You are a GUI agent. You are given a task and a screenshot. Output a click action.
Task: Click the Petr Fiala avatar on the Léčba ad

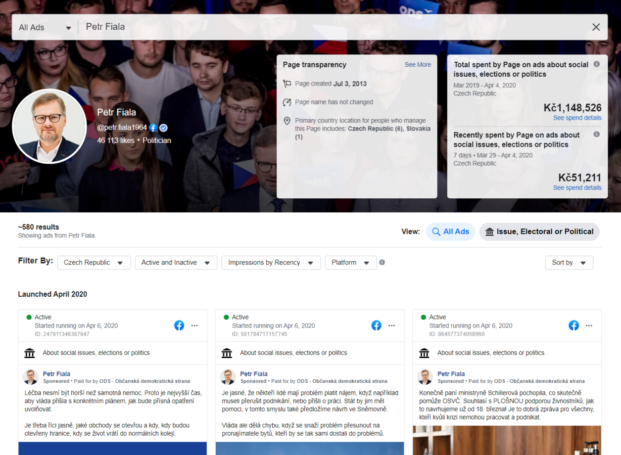click(30, 377)
